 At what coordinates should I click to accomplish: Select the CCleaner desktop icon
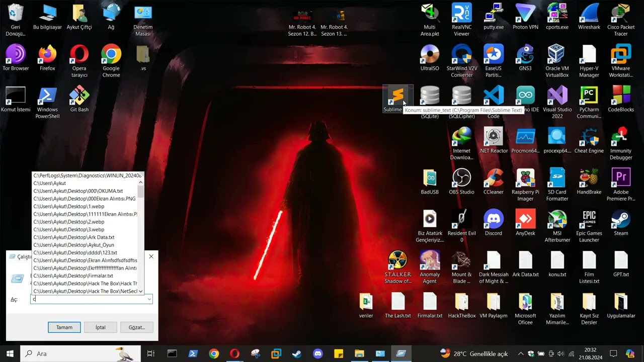point(494,182)
